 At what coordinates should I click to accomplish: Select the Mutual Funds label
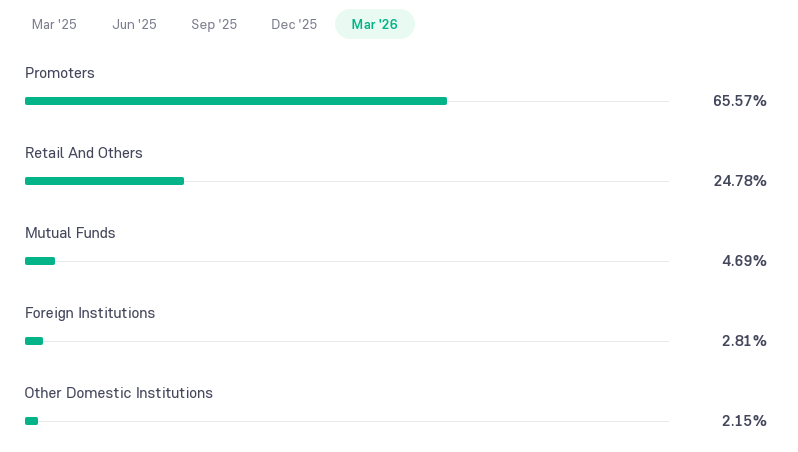click(x=70, y=233)
